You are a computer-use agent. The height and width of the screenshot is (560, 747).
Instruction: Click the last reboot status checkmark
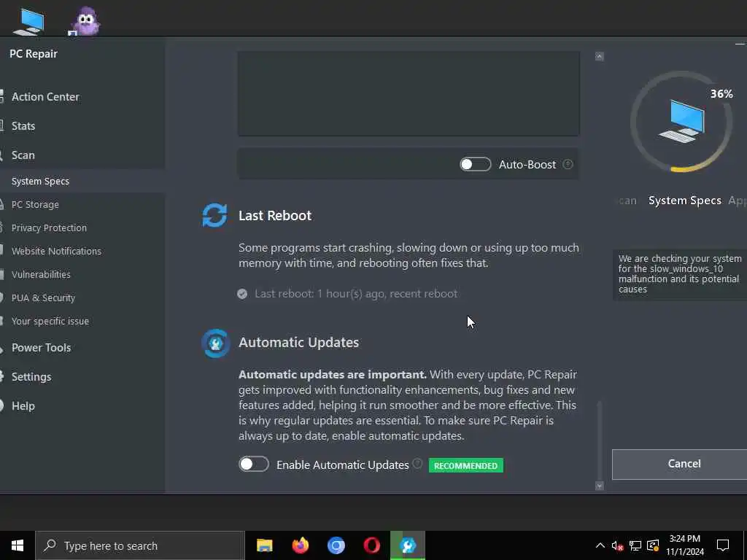[242, 294]
